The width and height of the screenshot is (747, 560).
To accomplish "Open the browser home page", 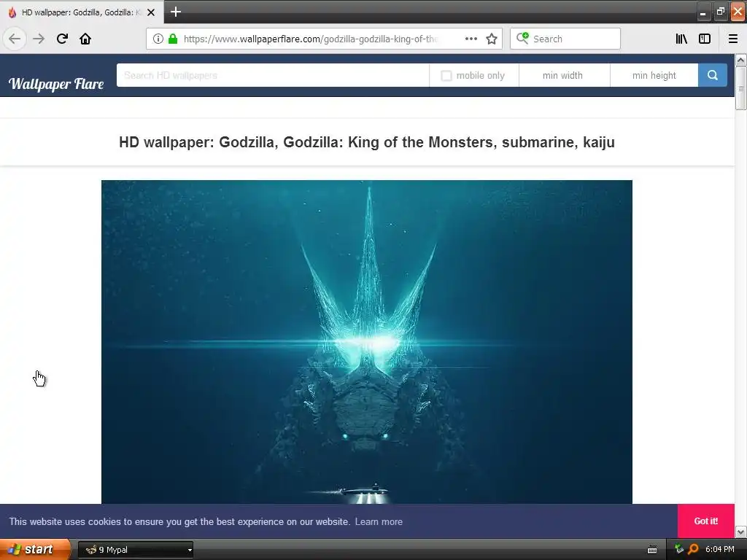I will (85, 39).
